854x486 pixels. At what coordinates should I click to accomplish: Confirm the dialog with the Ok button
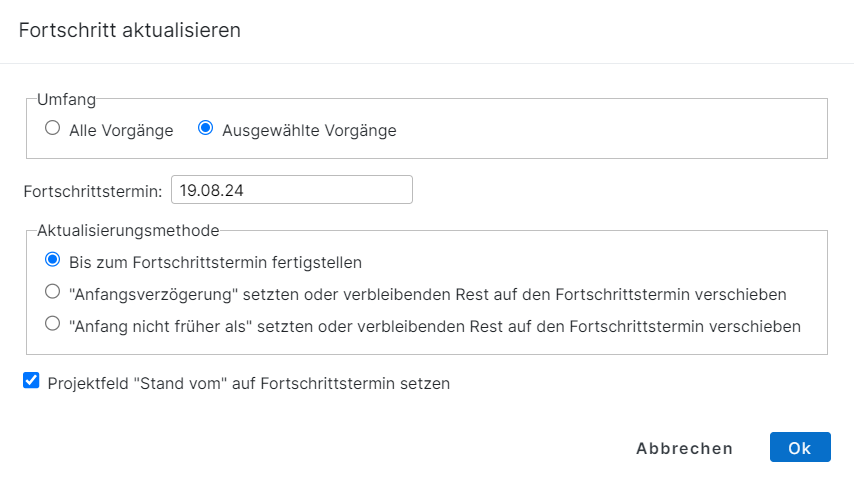click(799, 447)
